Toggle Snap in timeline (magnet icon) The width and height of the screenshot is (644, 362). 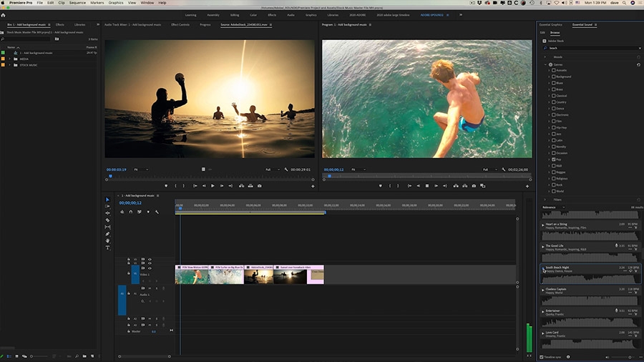point(131,212)
